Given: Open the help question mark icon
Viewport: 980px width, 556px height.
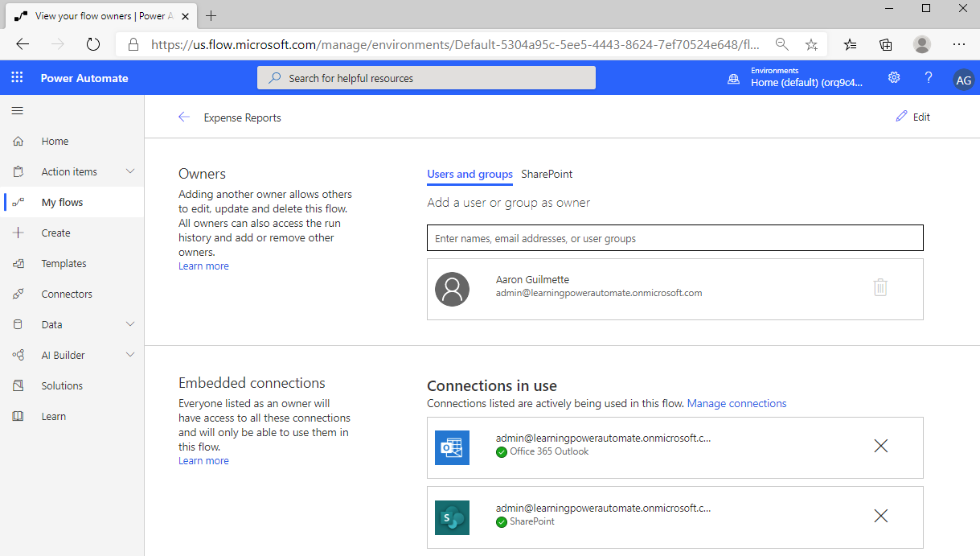Looking at the screenshot, I should tap(929, 77).
